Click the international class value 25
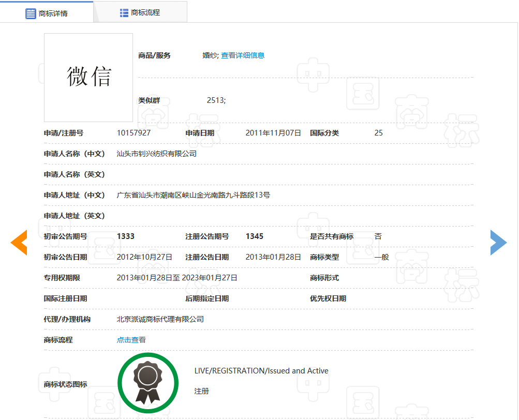519x420 pixels. (379, 133)
